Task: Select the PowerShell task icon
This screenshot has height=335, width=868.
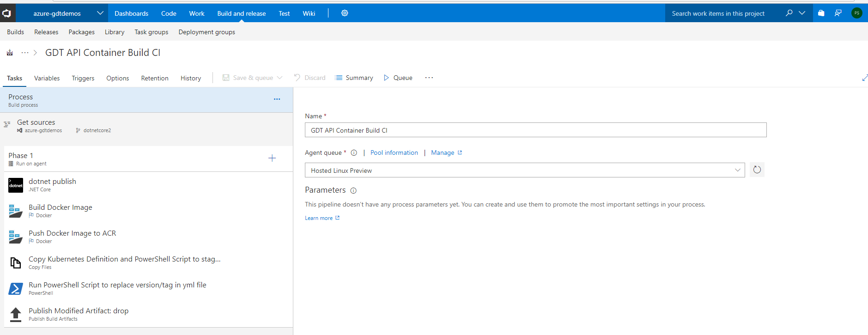Action: coord(16,289)
